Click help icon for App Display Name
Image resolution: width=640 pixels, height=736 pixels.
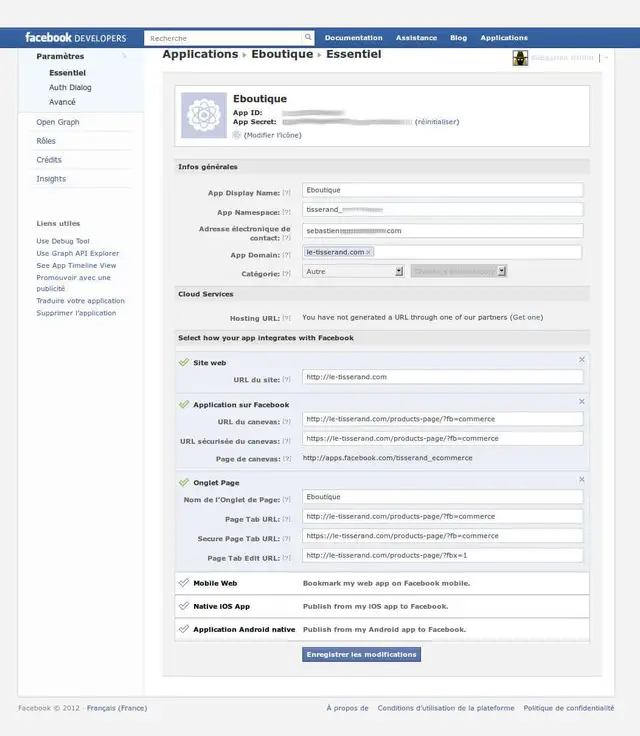[286, 193]
